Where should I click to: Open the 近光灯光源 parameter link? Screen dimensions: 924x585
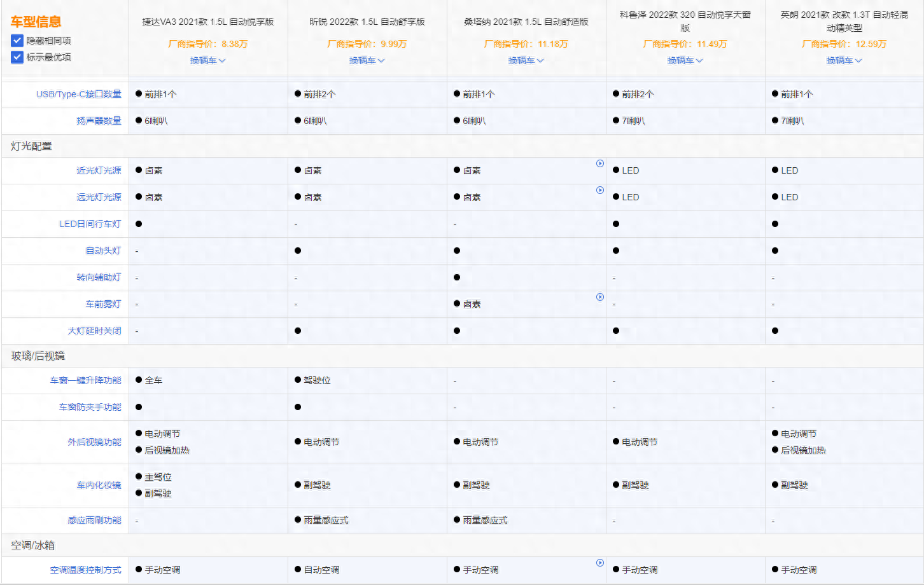[99, 170]
